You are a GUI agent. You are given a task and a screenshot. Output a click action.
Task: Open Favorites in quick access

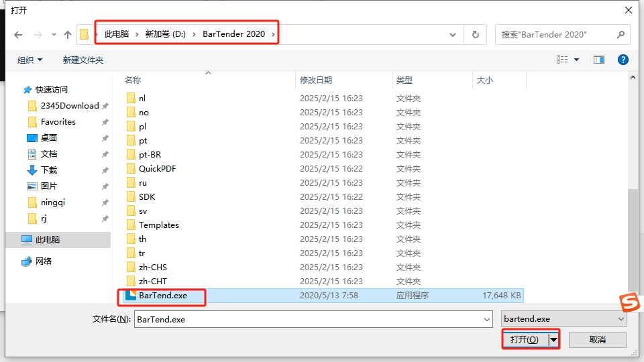(58, 122)
